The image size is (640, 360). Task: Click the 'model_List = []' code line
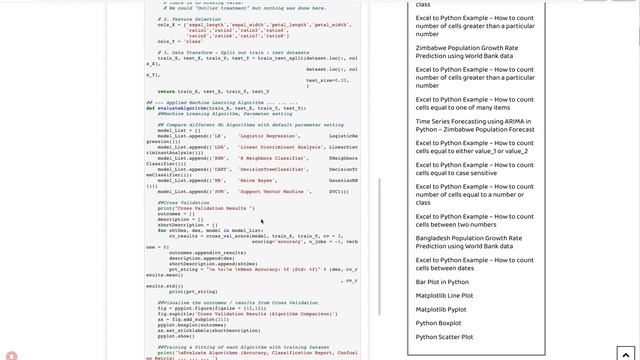[x=179, y=130]
